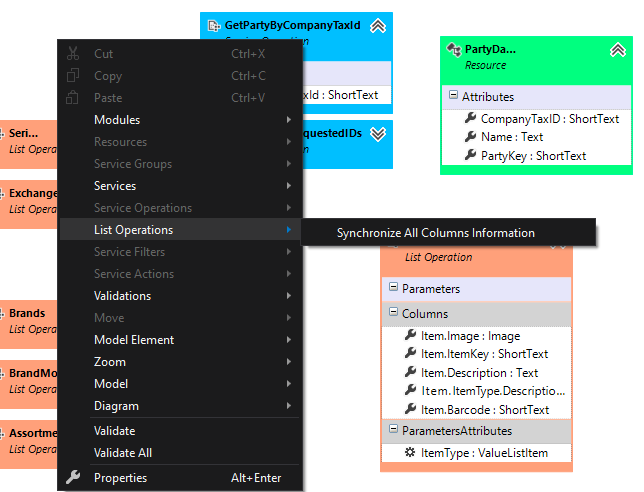644x492 pixels.
Task: Open the Model Element submenu
Action: tap(180, 340)
